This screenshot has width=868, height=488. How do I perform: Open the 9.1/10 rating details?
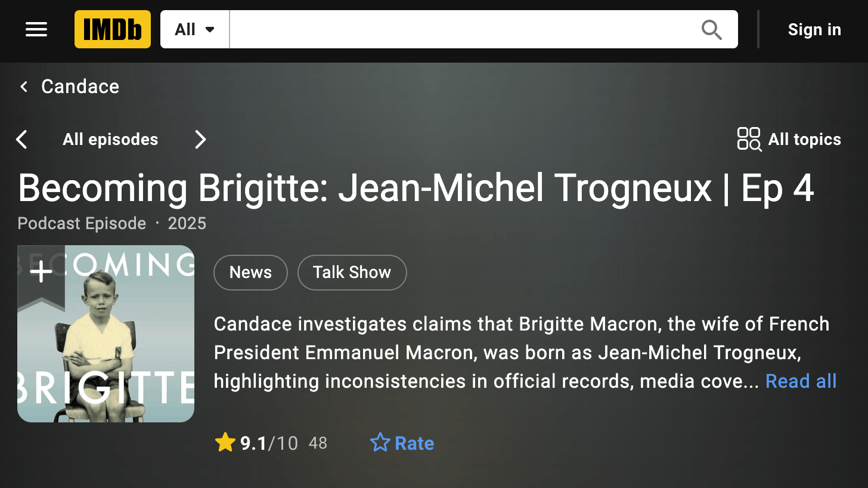point(269,443)
